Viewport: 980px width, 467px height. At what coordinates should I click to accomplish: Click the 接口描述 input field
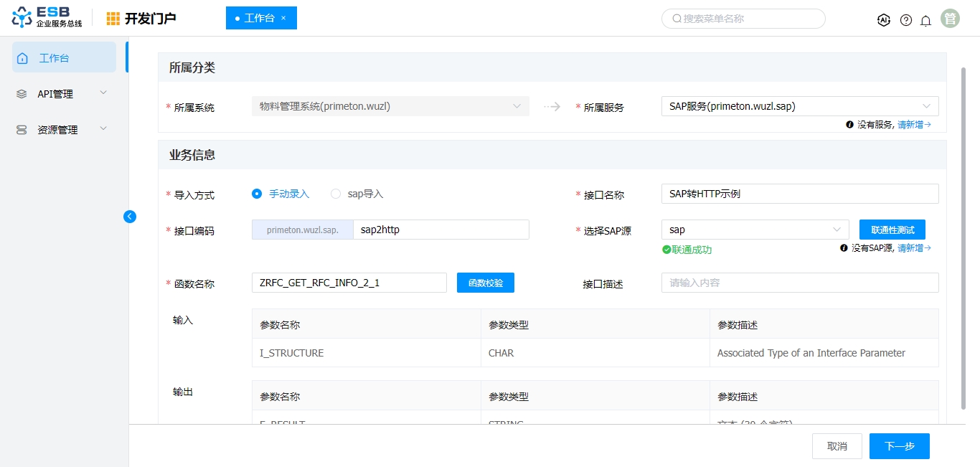click(799, 283)
